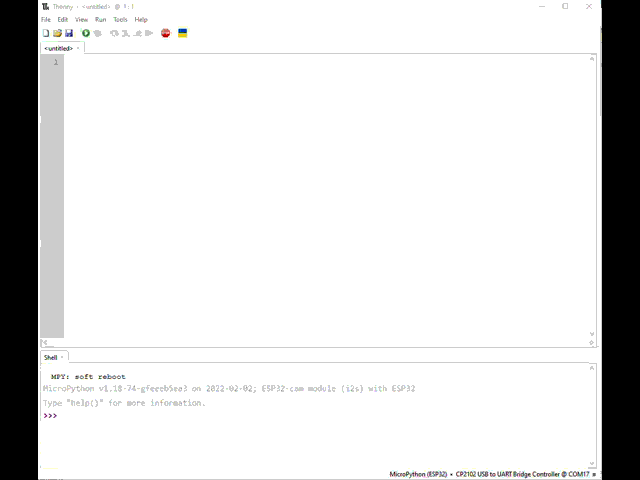Open the View menu

[x=81, y=19]
